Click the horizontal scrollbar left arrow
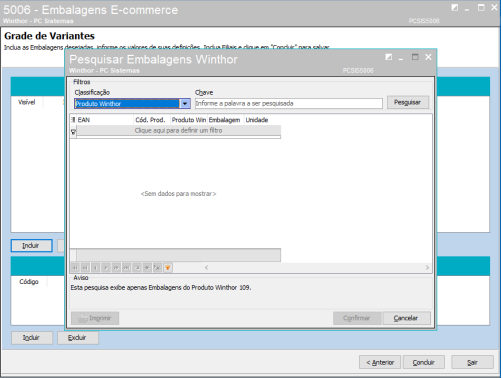 click(x=207, y=268)
